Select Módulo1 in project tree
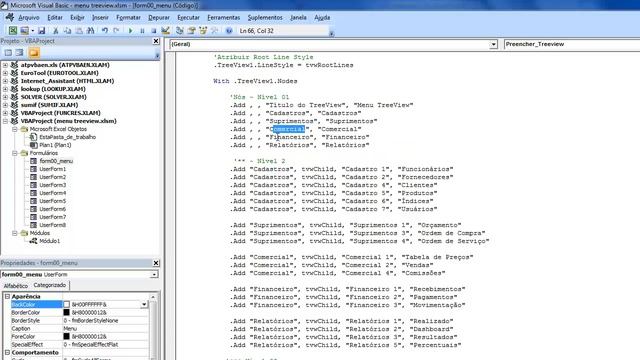Image resolution: width=640 pixels, height=360 pixels. (49, 241)
